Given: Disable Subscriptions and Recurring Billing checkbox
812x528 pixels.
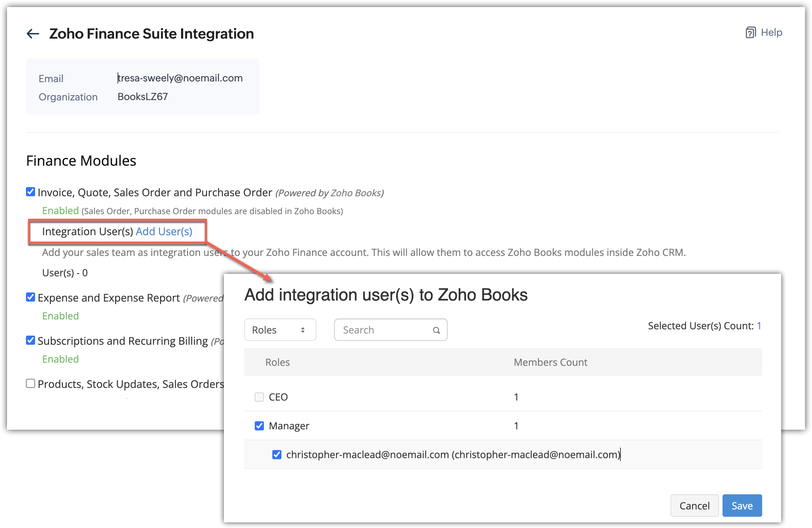Looking at the screenshot, I should pyautogui.click(x=31, y=340).
